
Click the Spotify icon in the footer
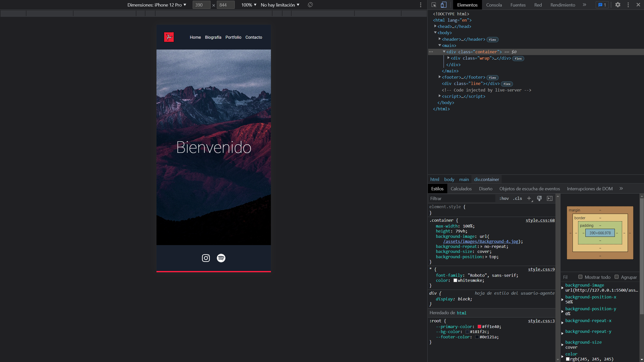[221, 258]
